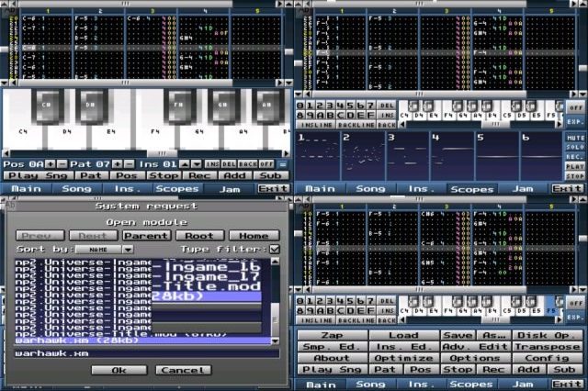Click Parent in the Open module dialog
Viewport: 588px width, 391px height.
(146, 235)
